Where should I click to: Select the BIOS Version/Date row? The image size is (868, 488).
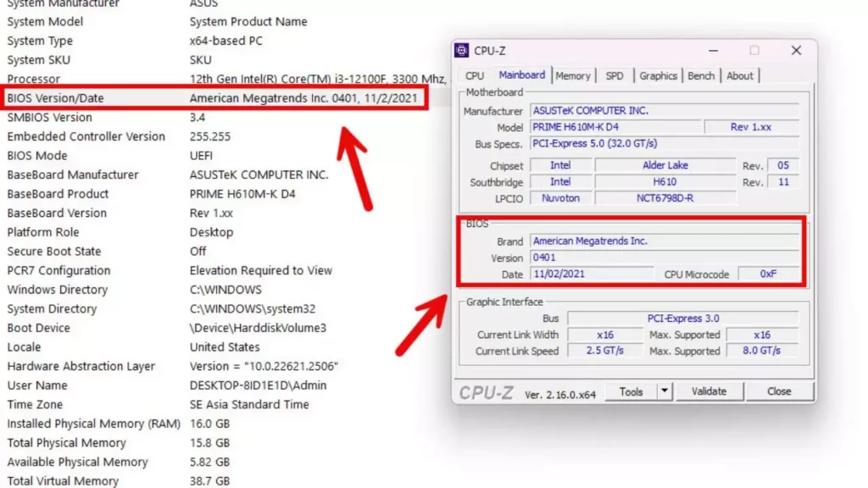pyautogui.click(x=212, y=98)
